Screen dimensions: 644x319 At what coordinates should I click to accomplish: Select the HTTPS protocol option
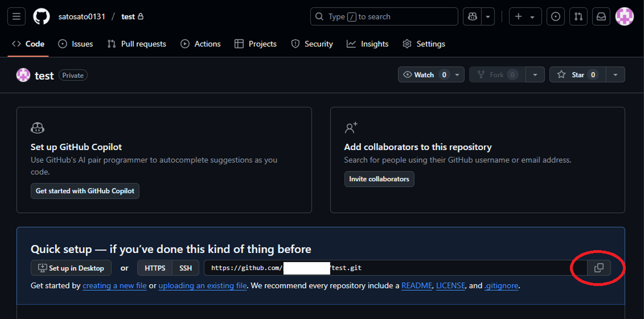coord(155,268)
